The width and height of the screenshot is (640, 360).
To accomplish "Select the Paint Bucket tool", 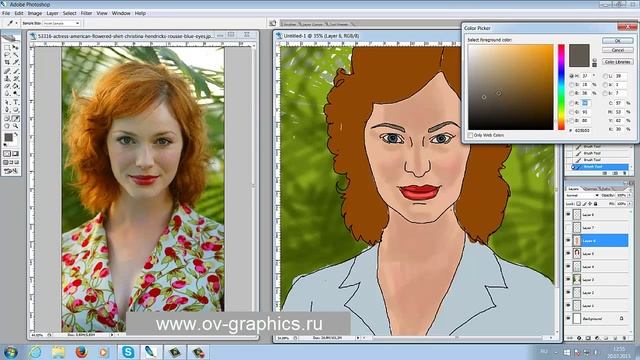I will 16,86.
